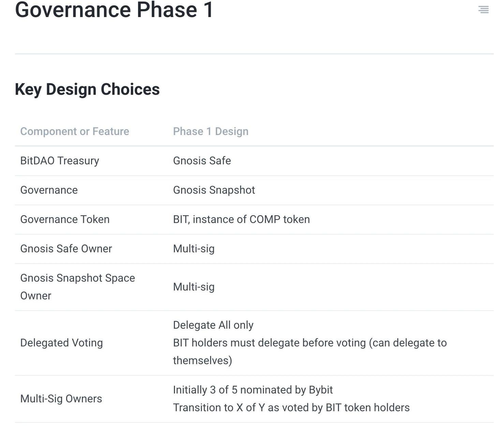Click the Delegated Voting row label
This screenshot has height=431, width=504.
tap(61, 343)
